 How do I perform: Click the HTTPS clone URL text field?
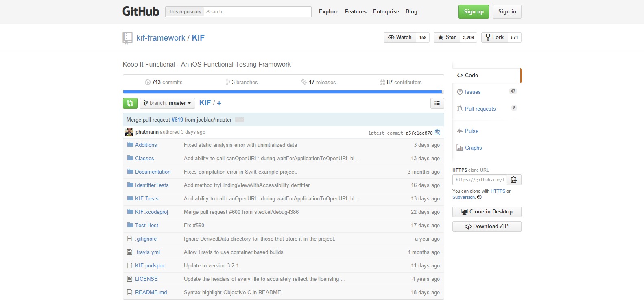pos(480,180)
